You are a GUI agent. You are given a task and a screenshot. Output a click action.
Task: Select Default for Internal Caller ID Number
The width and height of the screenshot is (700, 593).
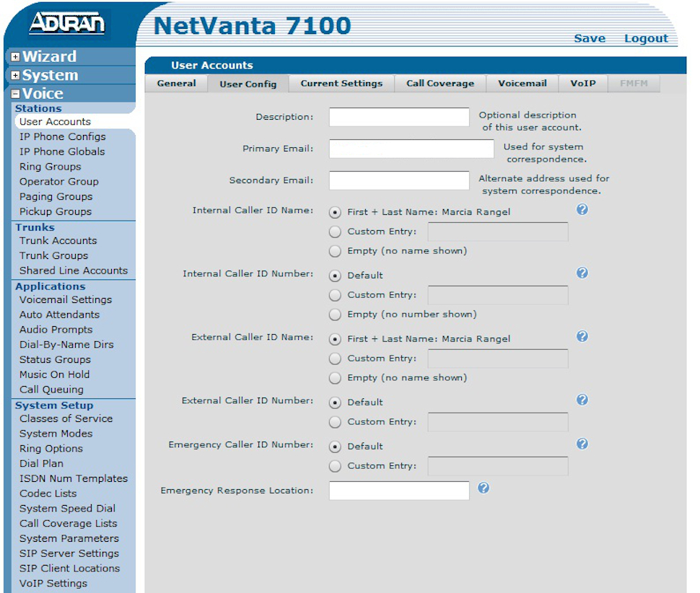[x=335, y=276]
